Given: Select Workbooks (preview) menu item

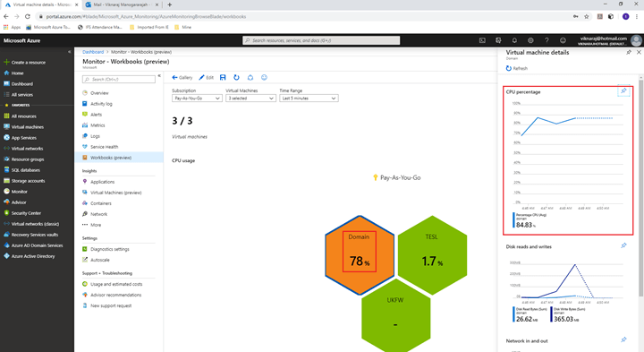Looking at the screenshot, I should tap(120, 158).
